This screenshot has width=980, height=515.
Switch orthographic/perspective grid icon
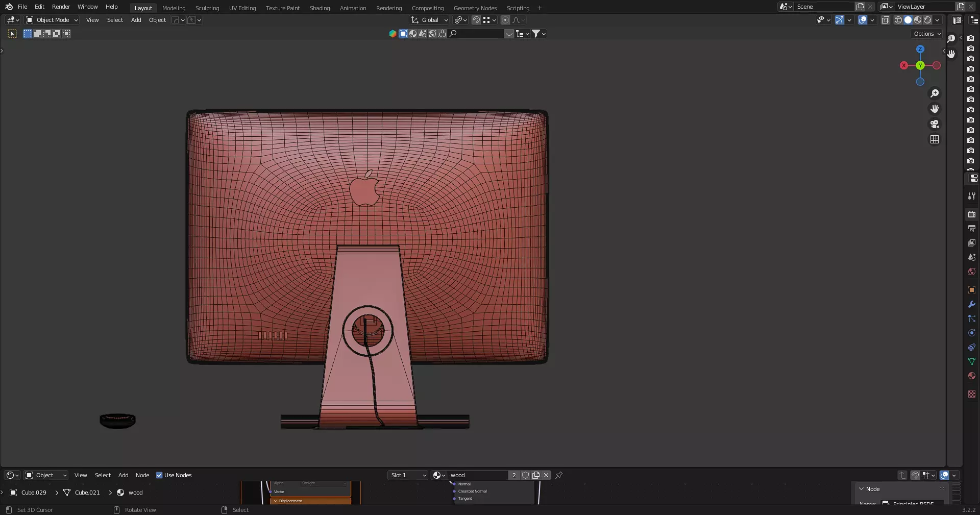click(935, 139)
